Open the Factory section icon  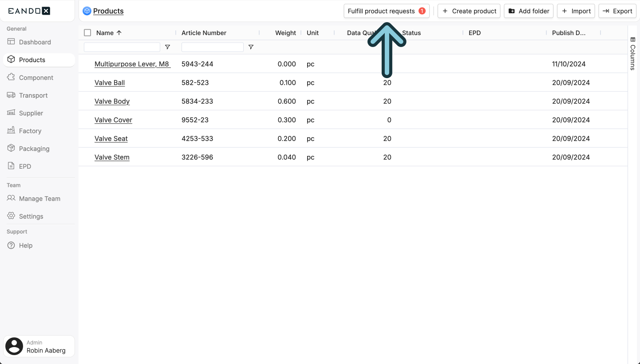11,131
